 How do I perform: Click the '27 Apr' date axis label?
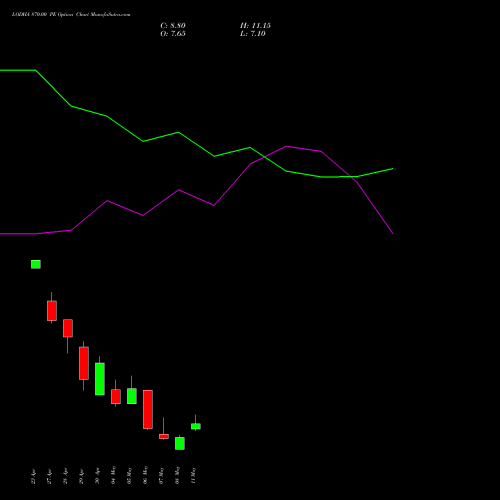tap(49, 477)
